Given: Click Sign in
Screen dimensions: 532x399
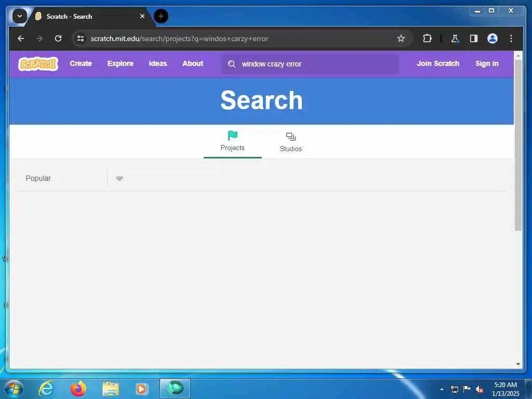Looking at the screenshot, I should pos(486,63).
